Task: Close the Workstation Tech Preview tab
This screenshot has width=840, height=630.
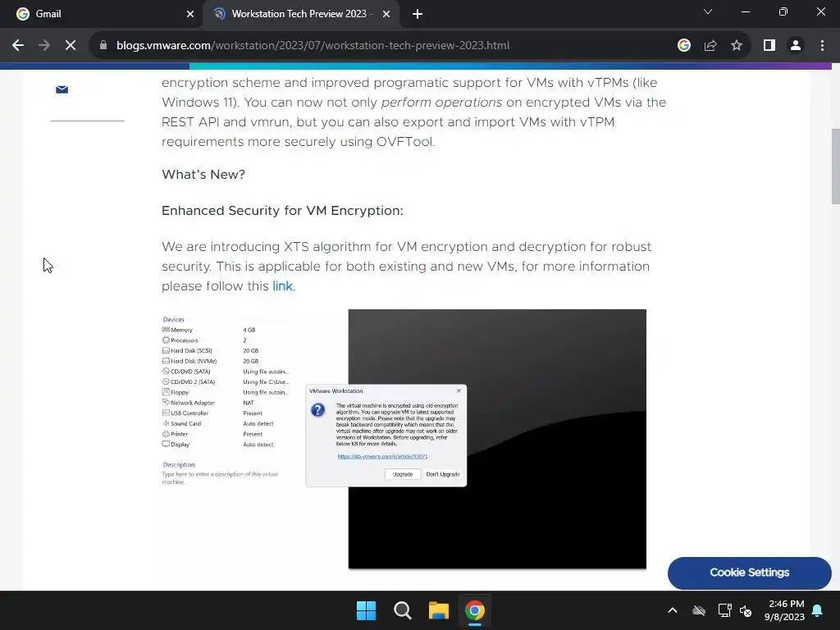Action: pos(386,14)
